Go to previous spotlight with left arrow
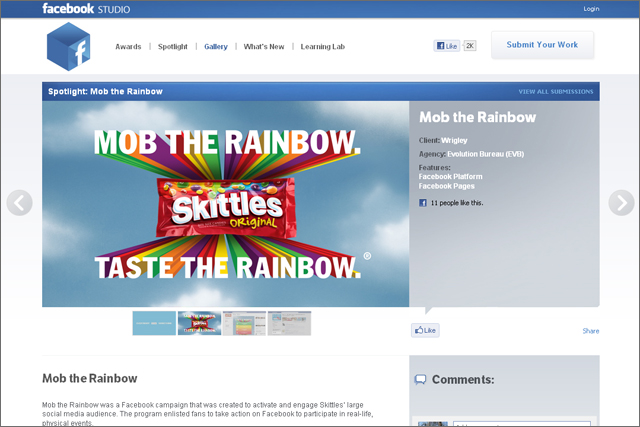The image size is (640, 427). click(19, 202)
